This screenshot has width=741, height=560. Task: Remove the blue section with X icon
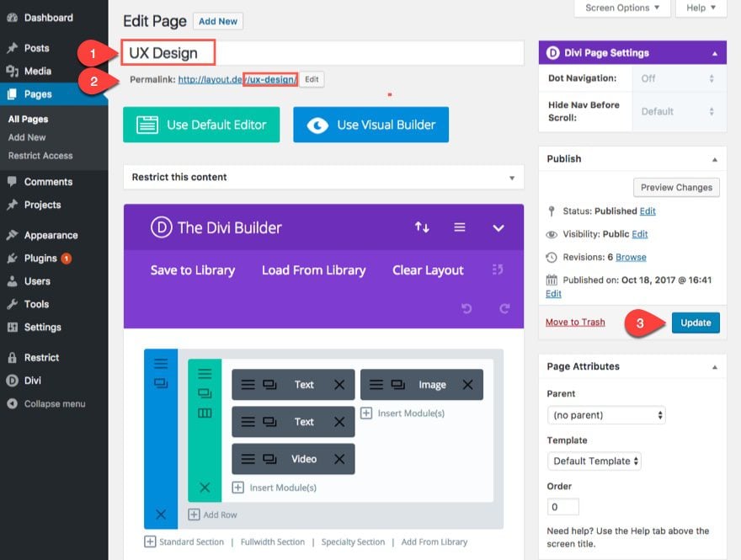tap(161, 514)
